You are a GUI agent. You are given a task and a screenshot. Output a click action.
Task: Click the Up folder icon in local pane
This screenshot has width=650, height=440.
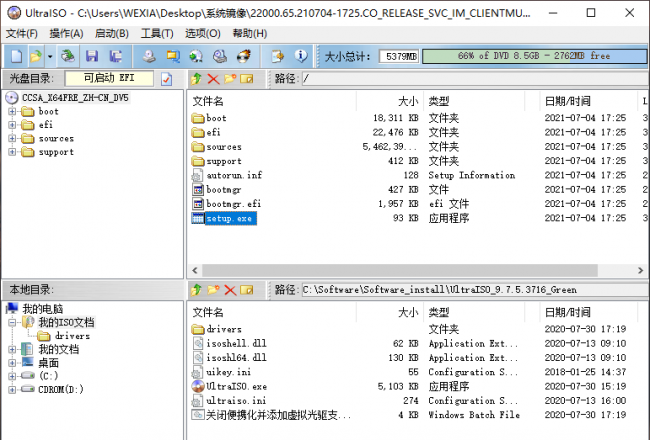tap(196, 289)
